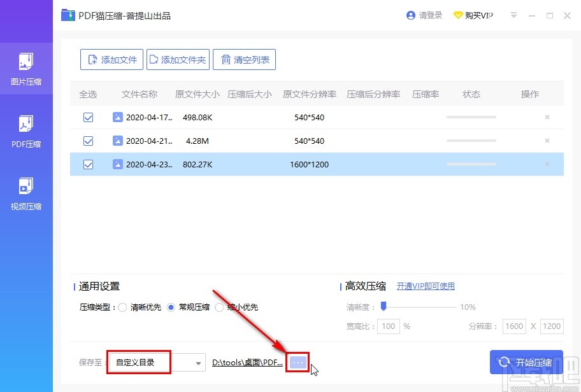This screenshot has width=581, height=392.
Task: Open the 开通VIP即可使用 link
Action: pos(426,286)
